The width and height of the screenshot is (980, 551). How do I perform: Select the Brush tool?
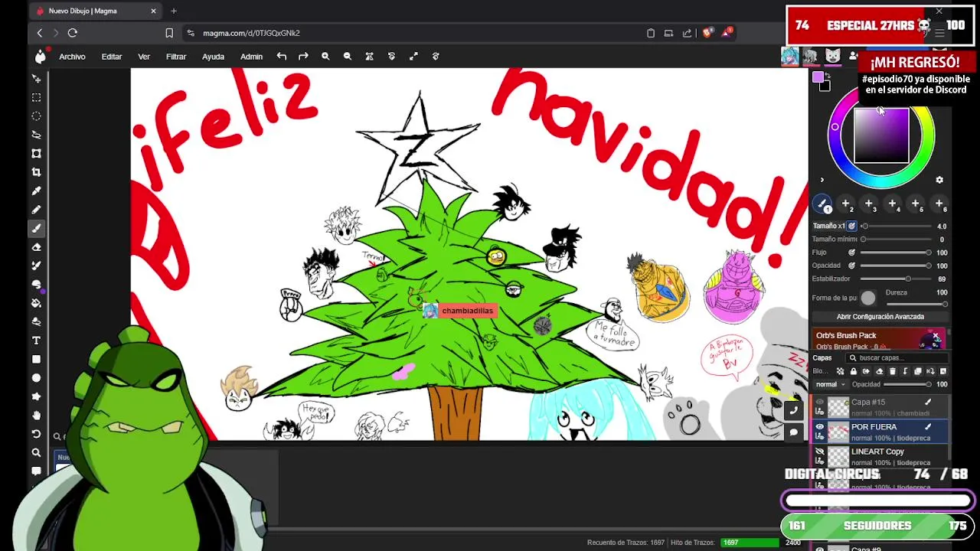(36, 228)
